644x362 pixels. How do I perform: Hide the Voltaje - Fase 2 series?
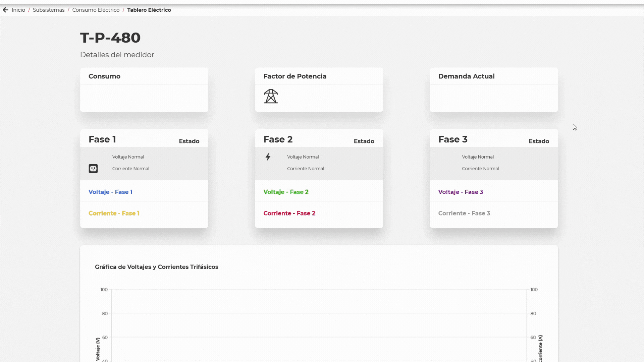(x=286, y=192)
